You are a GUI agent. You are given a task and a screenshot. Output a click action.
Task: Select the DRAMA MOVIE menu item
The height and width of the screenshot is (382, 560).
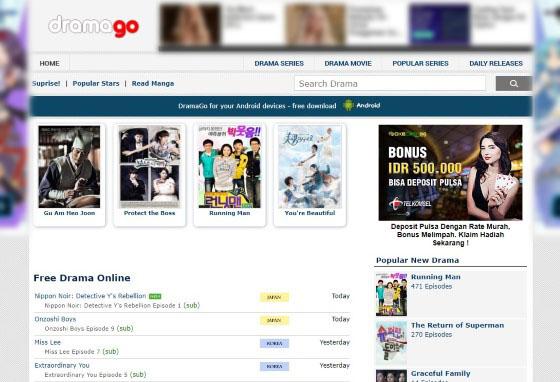[348, 64]
